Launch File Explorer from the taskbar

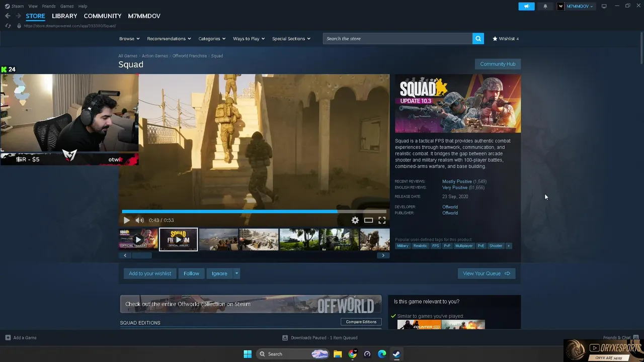coord(338,354)
